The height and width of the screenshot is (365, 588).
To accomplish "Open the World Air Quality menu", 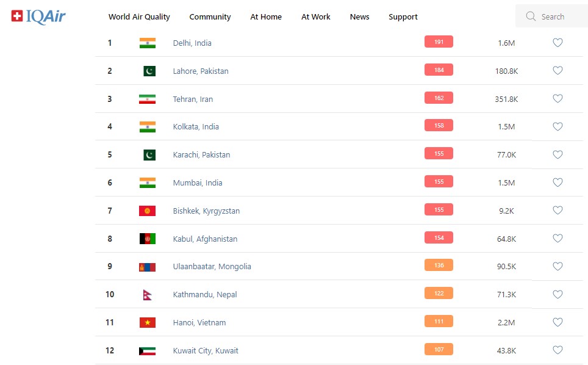I will pos(139,17).
